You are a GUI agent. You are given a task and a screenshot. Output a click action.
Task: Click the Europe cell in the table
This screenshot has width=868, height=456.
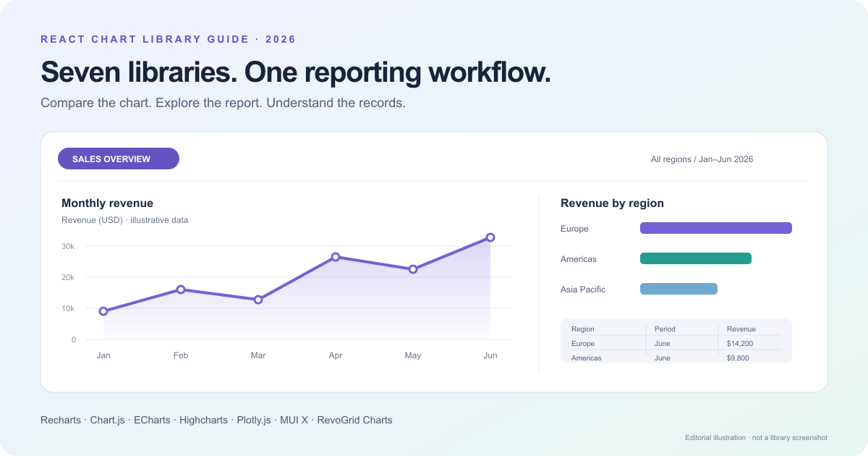click(x=583, y=344)
